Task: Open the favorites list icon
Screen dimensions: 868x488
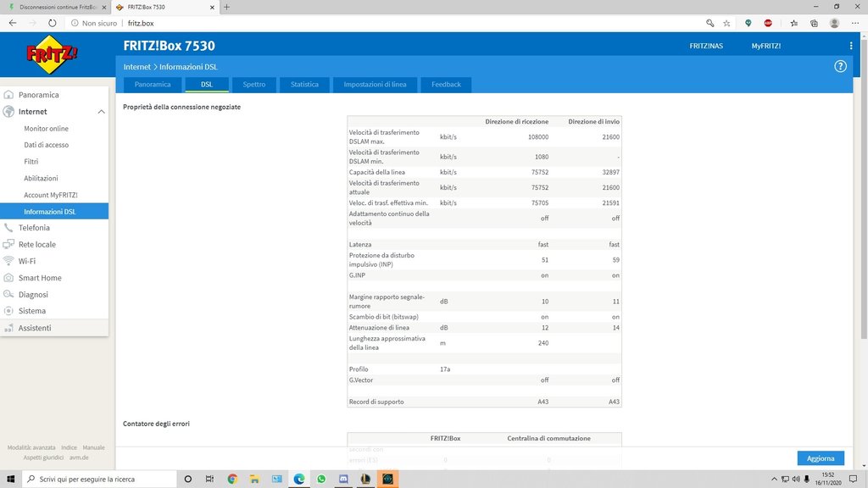Action: (793, 23)
